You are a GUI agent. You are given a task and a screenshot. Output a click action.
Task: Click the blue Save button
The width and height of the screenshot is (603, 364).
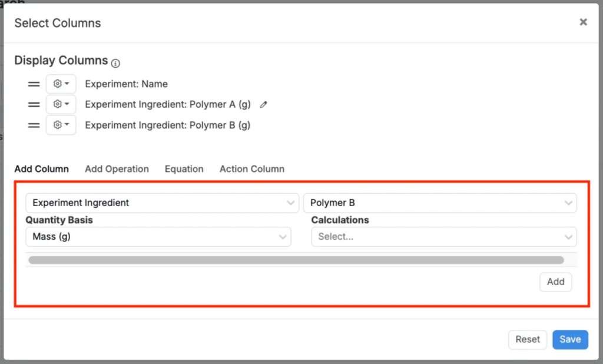(x=569, y=339)
